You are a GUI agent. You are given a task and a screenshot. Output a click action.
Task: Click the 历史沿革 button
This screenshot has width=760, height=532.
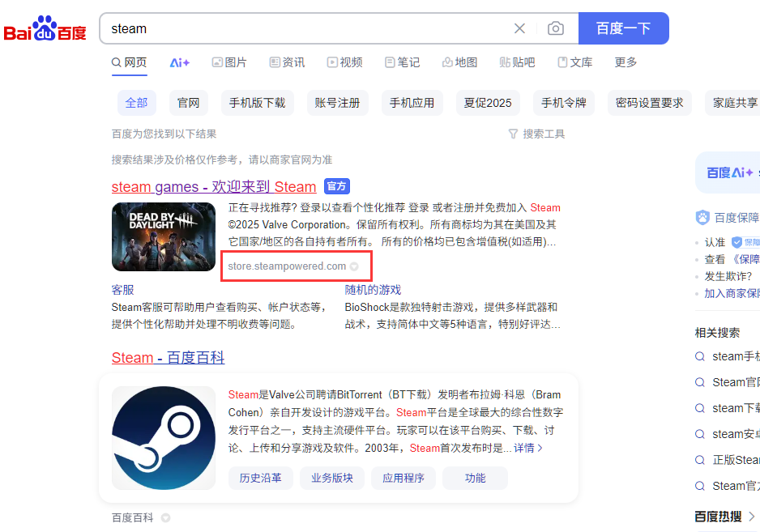pyautogui.click(x=261, y=479)
